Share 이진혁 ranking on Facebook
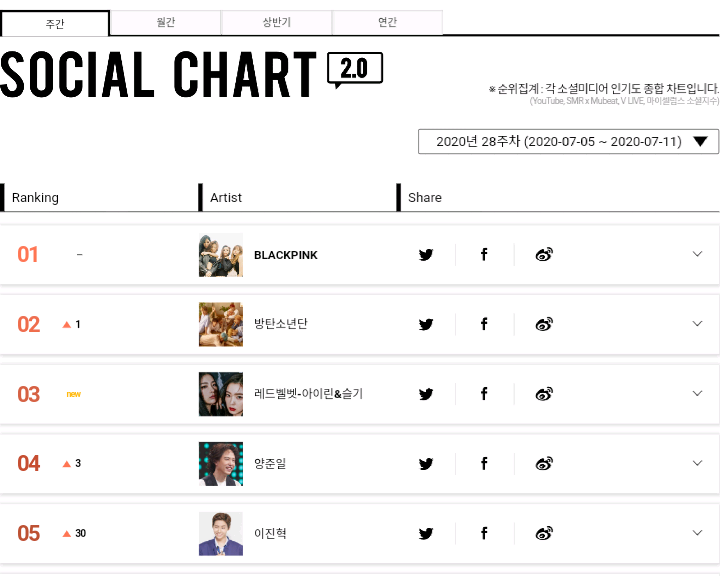Viewport: 720px width, 576px height. point(484,533)
